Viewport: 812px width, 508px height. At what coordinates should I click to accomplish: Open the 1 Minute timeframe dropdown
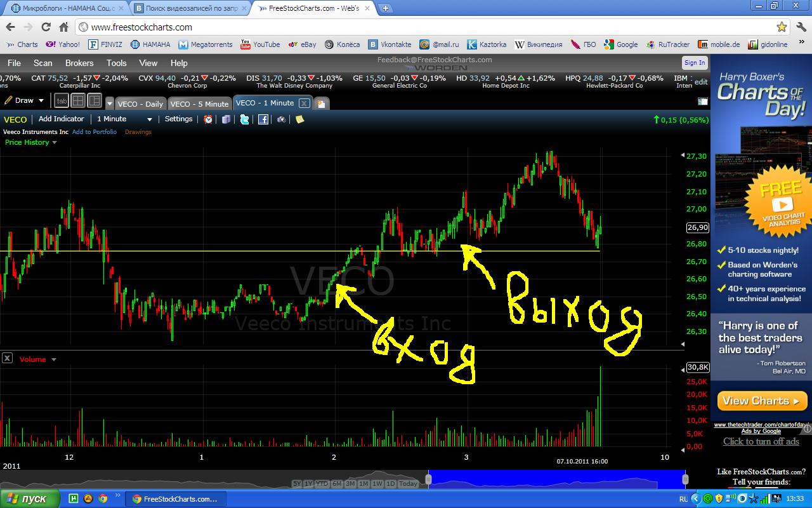(x=124, y=119)
